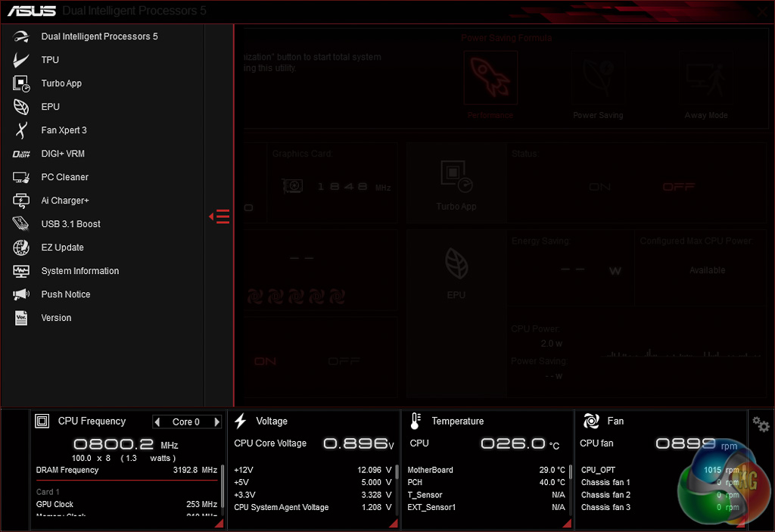Viewport: 775px width, 532px height.
Task: Click the graphics card icon
Action: click(293, 186)
